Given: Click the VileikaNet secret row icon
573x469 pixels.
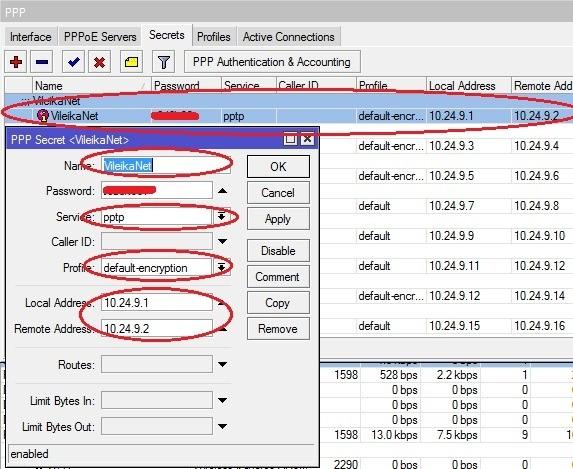Looking at the screenshot, I should coord(43,116).
